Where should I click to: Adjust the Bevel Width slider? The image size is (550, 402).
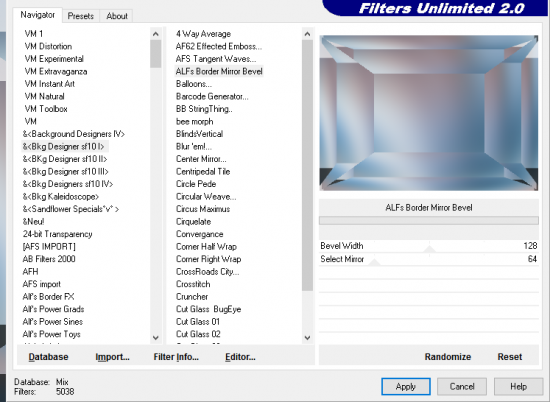[x=429, y=246]
